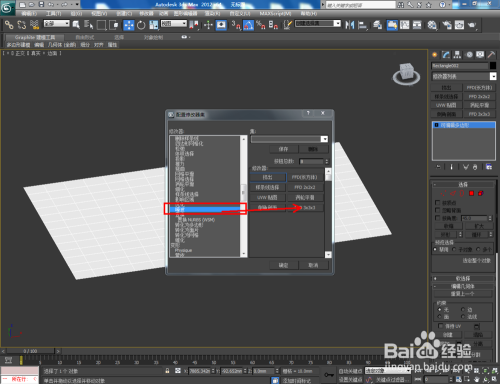500x384 pixels.
Task: Open the Hierarchy command panel tab
Action: tap(457, 55)
